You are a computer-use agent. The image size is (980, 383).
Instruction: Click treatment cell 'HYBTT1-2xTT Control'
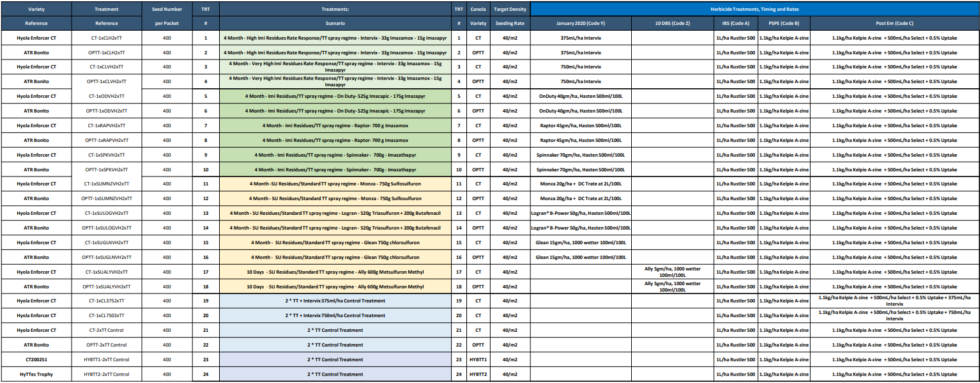click(107, 359)
